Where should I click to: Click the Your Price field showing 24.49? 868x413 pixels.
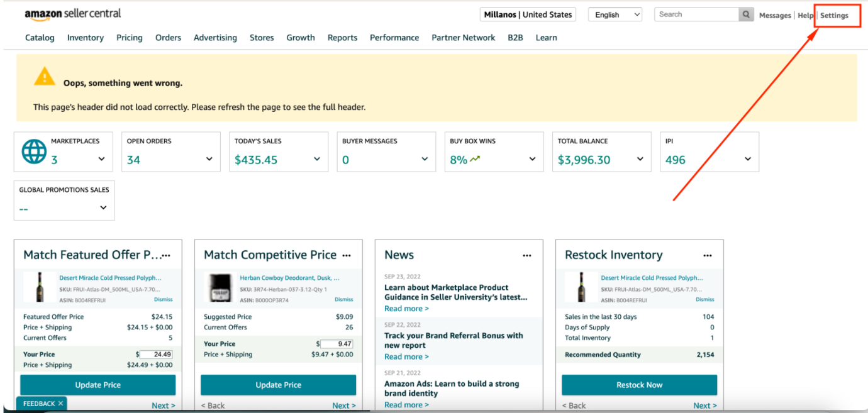(x=156, y=355)
